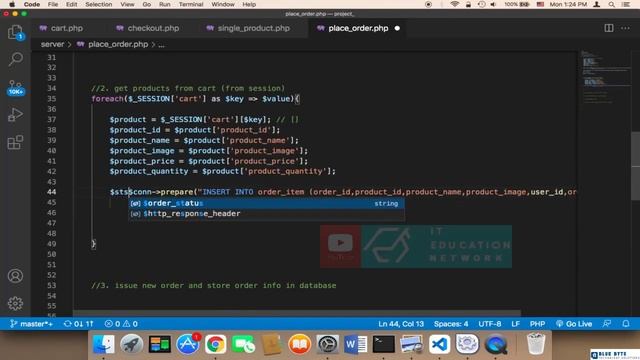Open Finder from the Dock
Screen dimensions: 640x360
tap(104, 344)
